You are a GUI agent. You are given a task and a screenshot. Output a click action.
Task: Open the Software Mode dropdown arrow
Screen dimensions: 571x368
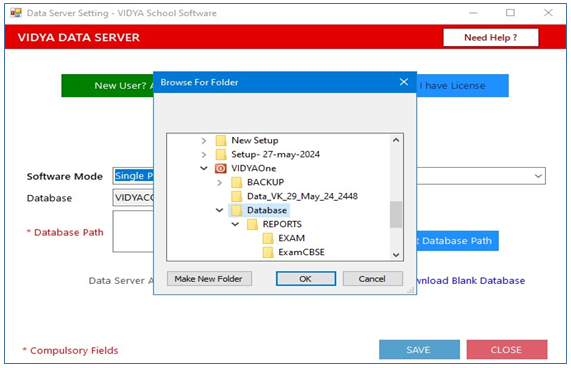[x=538, y=176]
